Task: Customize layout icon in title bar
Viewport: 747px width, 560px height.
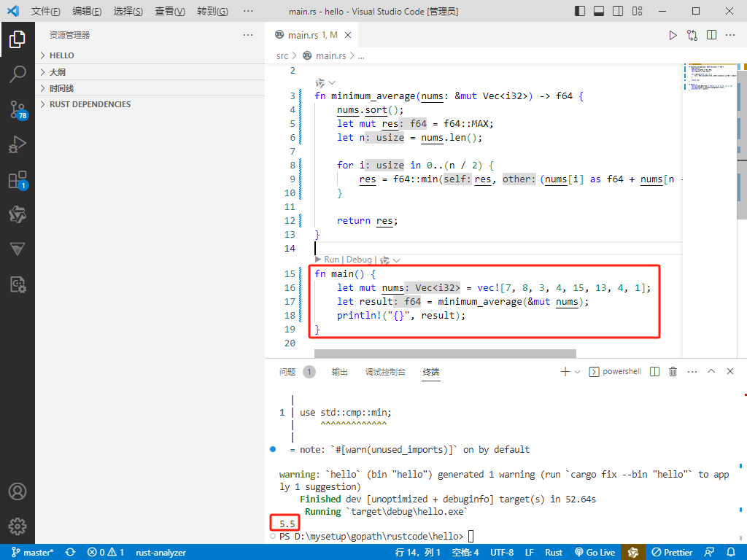Action: [638, 11]
